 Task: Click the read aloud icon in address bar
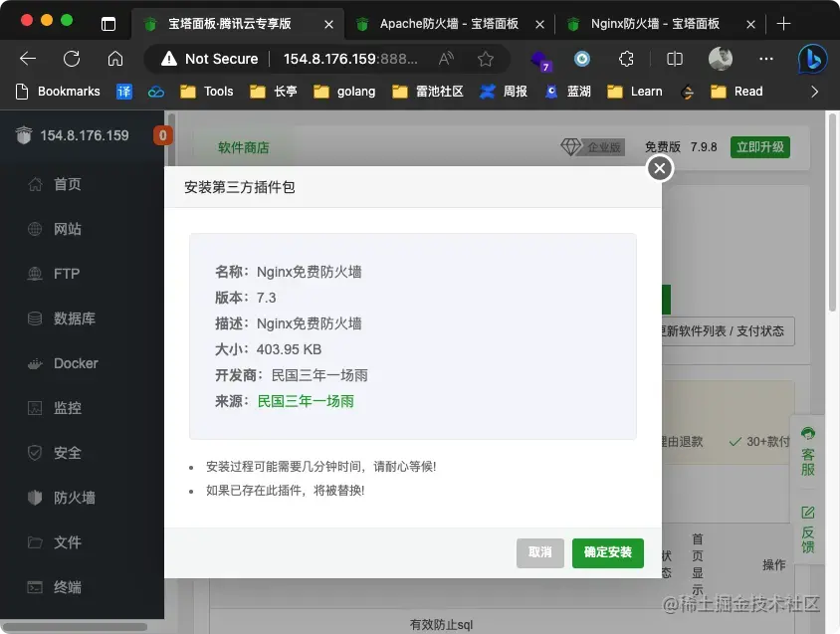[446, 59]
